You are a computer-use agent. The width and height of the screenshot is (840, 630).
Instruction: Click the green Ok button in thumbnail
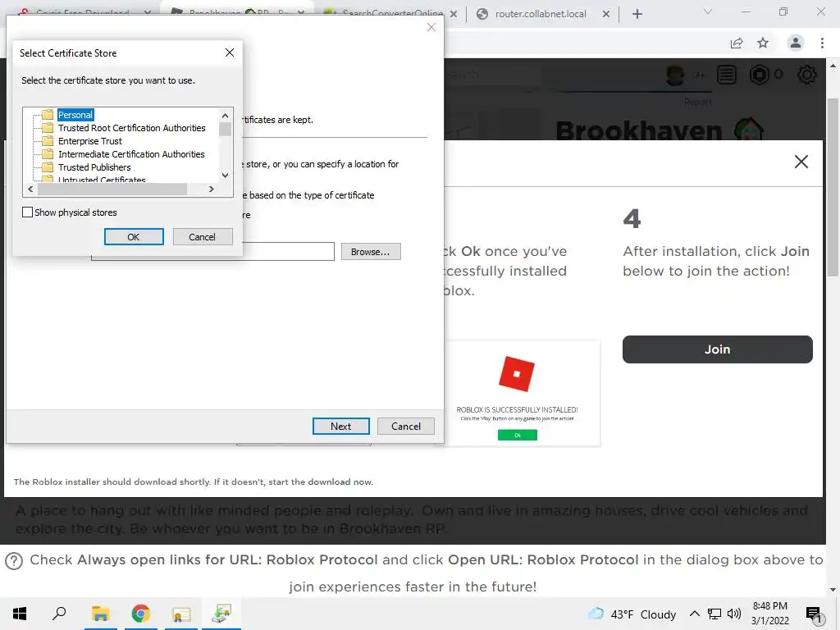tap(518, 435)
